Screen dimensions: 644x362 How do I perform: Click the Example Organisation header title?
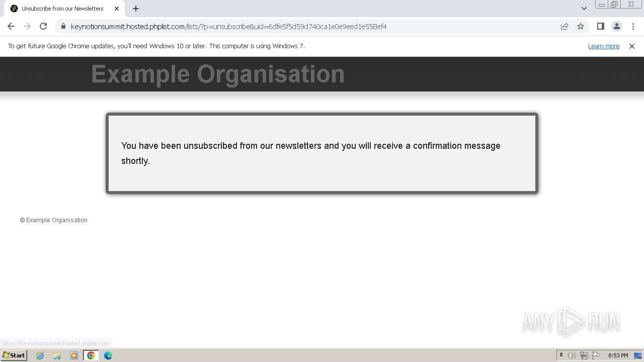218,74
